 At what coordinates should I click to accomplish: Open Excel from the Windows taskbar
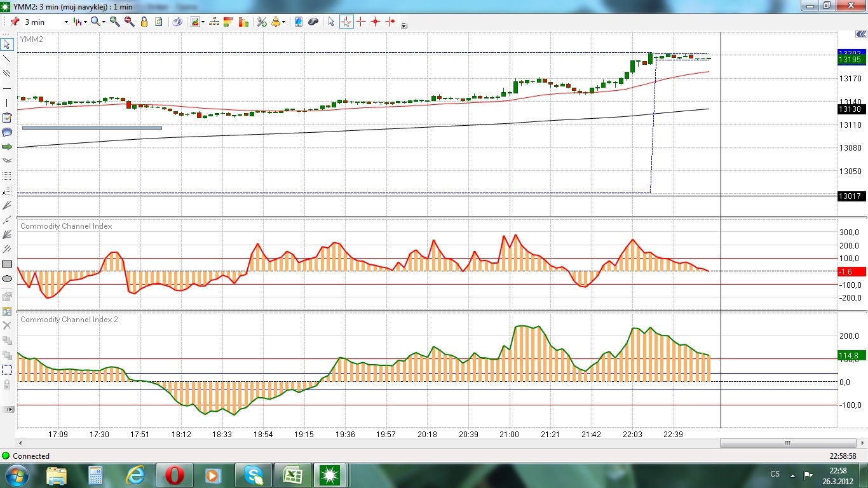coord(292,475)
